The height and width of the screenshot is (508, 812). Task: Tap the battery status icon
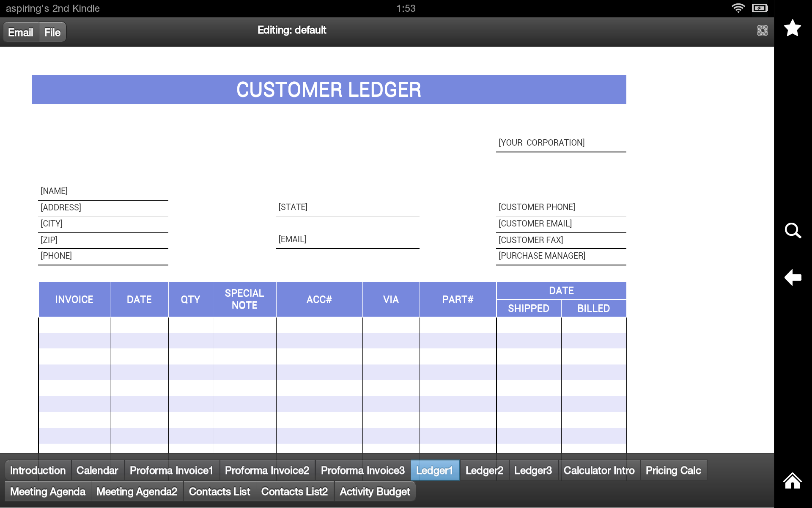pyautogui.click(x=759, y=8)
